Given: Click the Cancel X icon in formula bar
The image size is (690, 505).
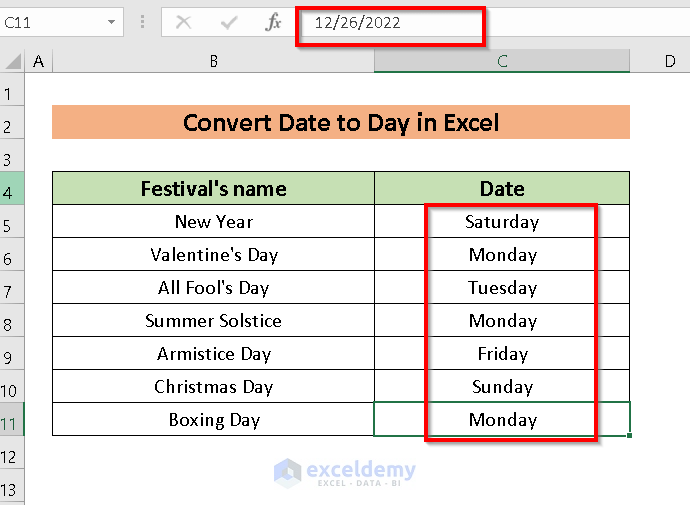Looking at the screenshot, I should [183, 22].
